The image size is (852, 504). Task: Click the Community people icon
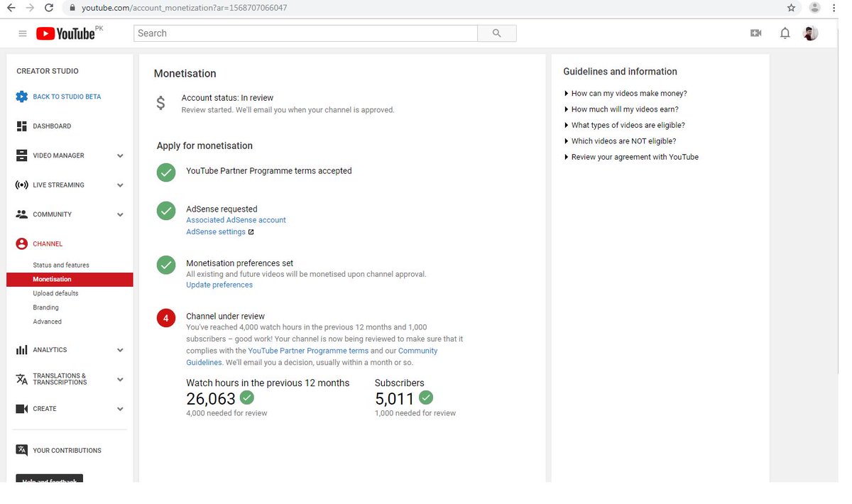(x=21, y=214)
